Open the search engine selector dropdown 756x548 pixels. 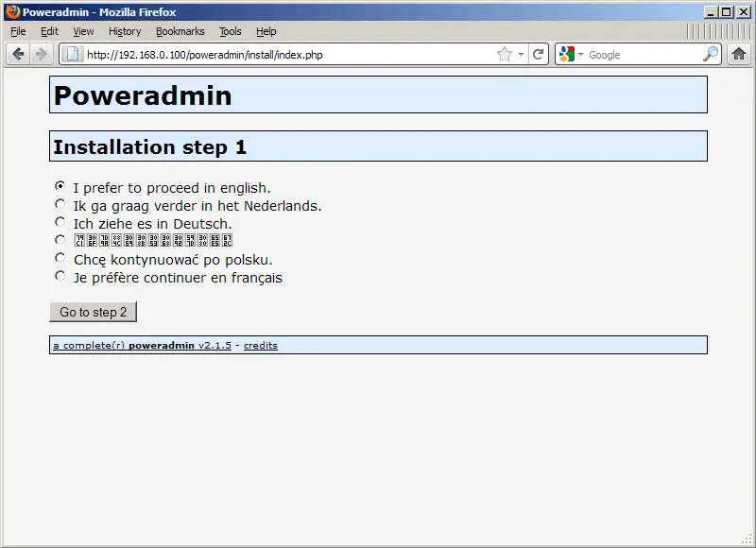[x=580, y=54]
